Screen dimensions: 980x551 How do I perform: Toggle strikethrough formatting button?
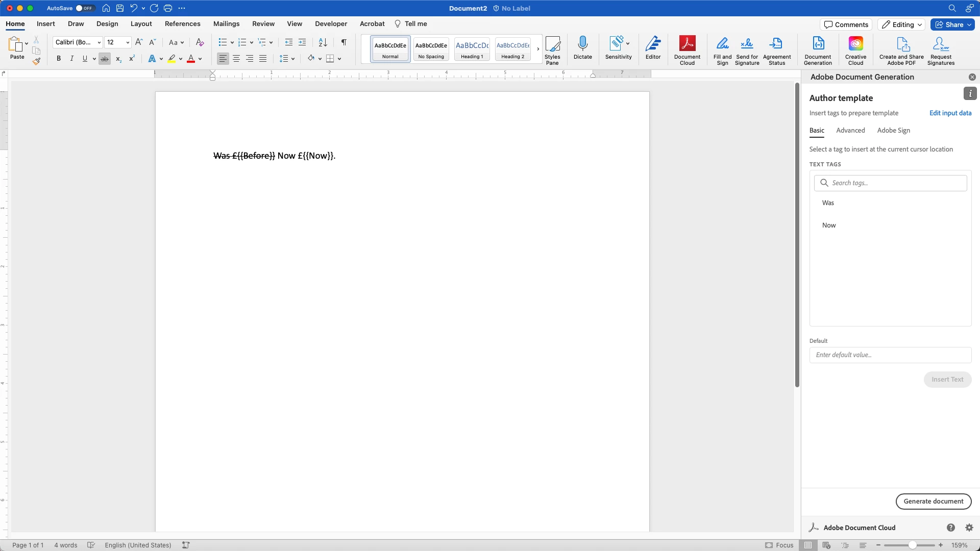click(x=105, y=59)
